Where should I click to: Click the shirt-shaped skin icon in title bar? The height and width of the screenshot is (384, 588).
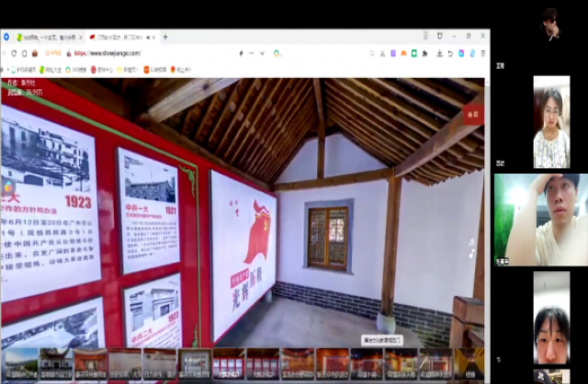click(x=439, y=36)
